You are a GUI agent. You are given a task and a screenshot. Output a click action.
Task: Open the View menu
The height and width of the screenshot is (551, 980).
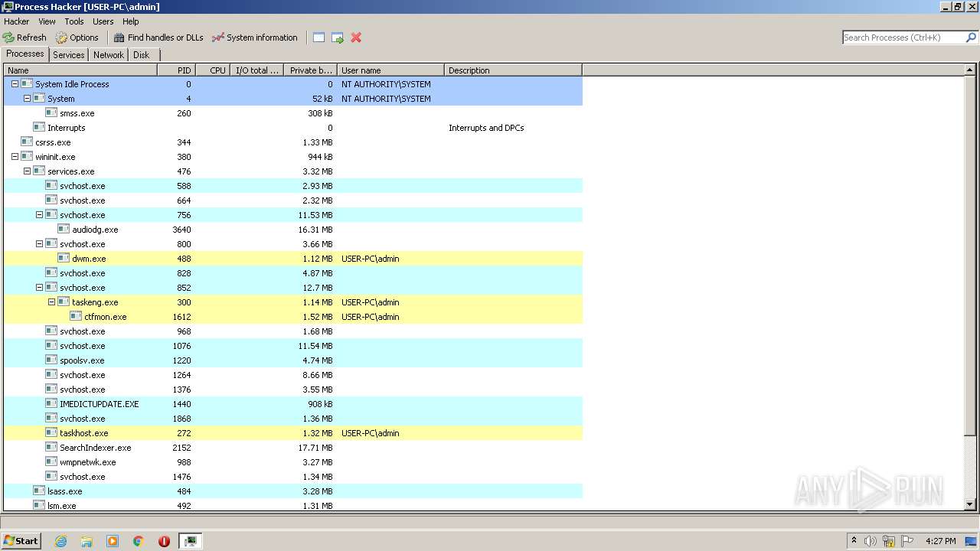(47, 21)
